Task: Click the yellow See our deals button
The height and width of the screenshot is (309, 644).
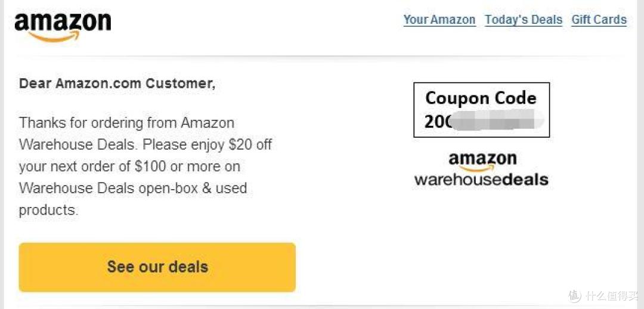Action: tap(157, 267)
